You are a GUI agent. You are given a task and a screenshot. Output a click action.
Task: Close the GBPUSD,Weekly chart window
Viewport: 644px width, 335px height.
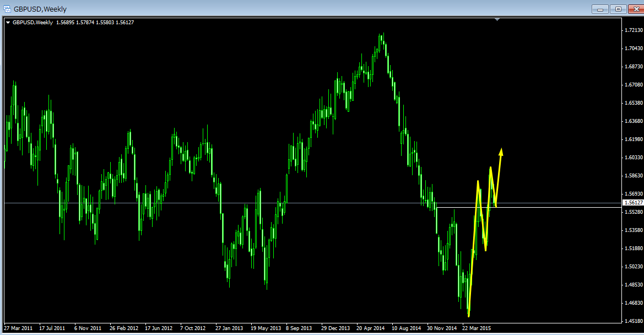[x=634, y=9]
